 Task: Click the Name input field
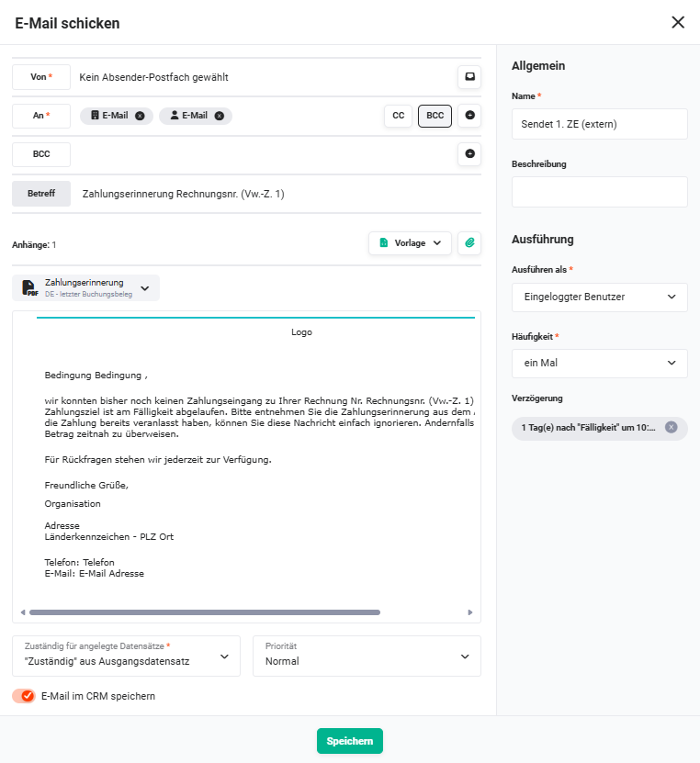(x=599, y=124)
